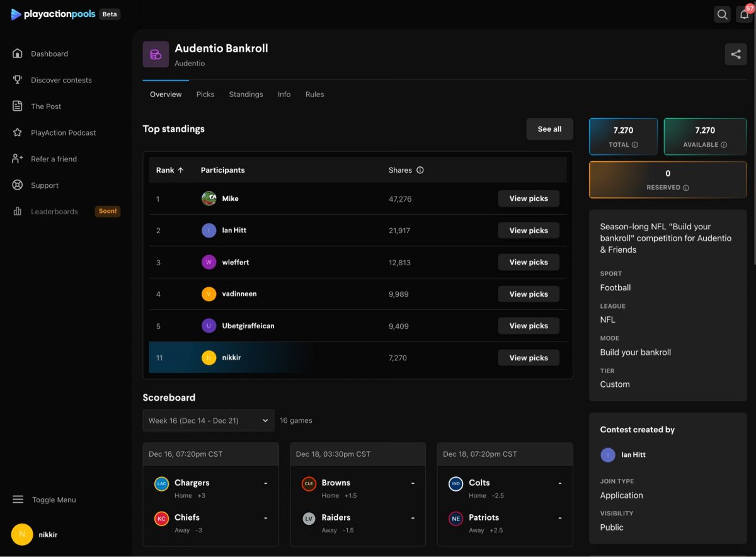View picks for Ubetgiraffeican
The height and width of the screenshot is (557, 756).
coord(529,326)
